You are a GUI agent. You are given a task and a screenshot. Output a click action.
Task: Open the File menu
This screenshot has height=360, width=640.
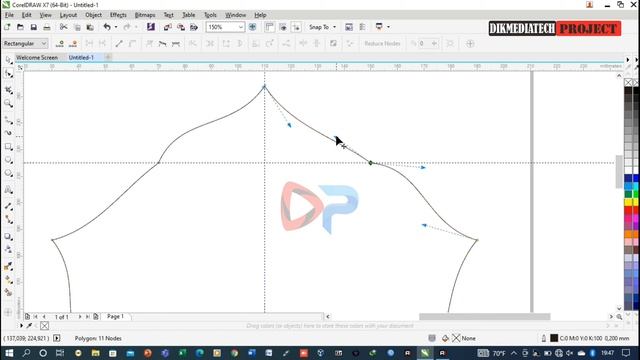[9, 15]
